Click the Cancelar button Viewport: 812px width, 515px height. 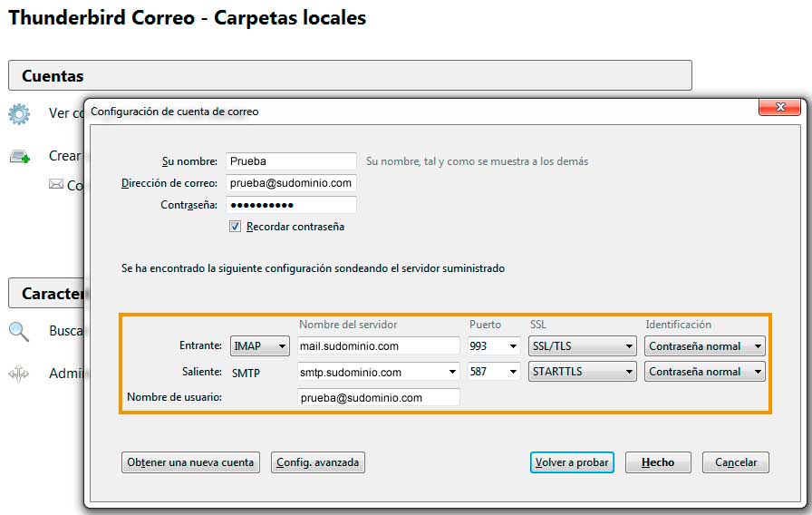tap(735, 462)
